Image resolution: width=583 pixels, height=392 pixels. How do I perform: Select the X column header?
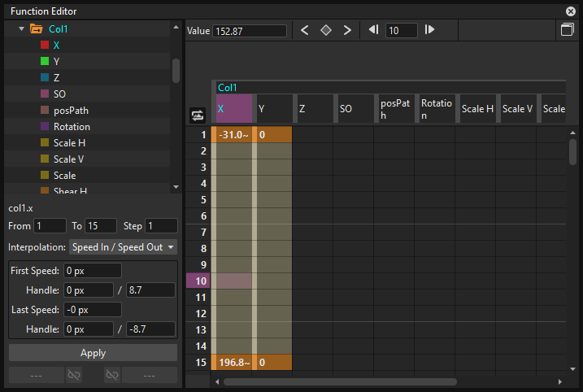pos(234,109)
